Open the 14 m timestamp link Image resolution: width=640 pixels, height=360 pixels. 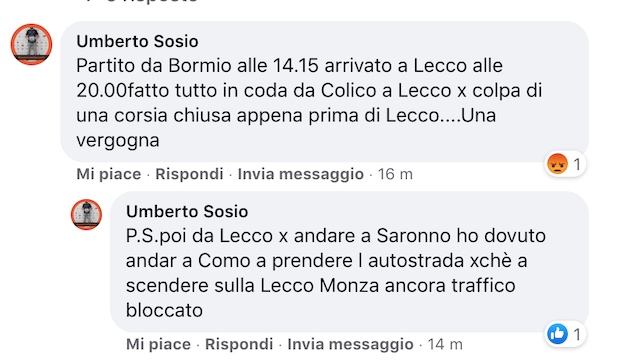coord(445,344)
